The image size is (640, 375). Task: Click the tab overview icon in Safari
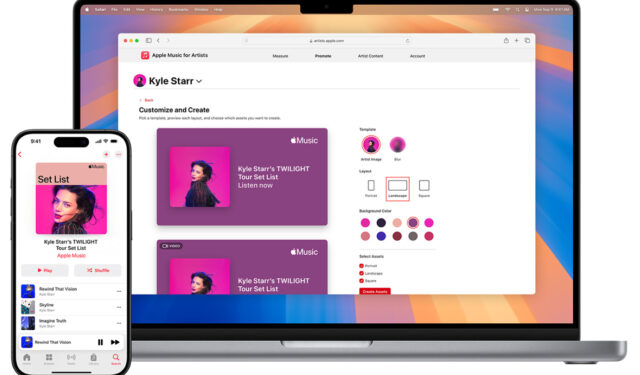click(527, 40)
